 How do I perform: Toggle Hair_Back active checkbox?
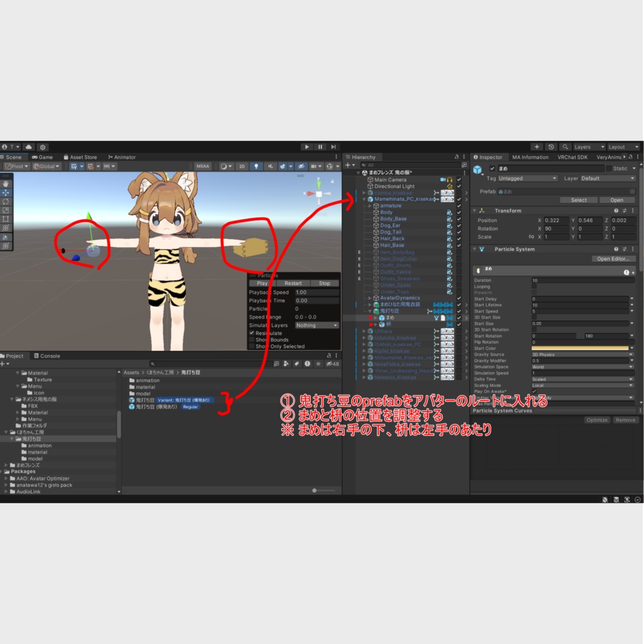point(458,239)
